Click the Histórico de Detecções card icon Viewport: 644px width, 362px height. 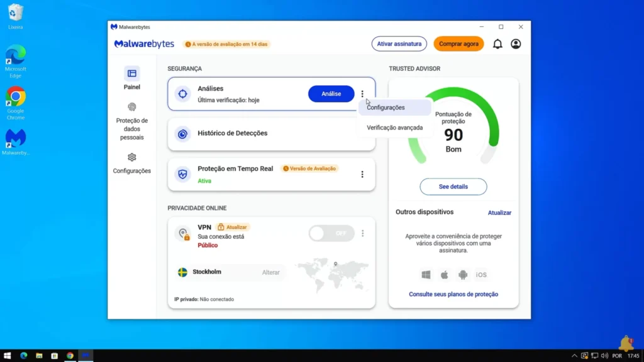[x=182, y=133]
